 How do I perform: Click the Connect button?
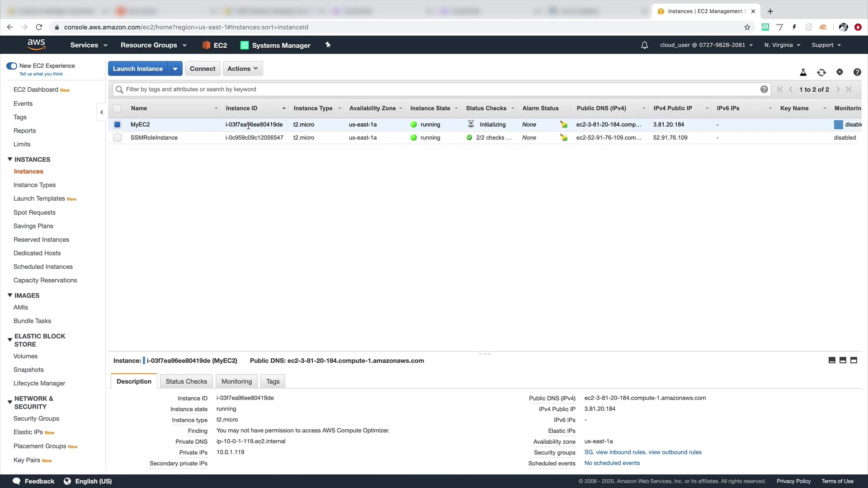[203, 69]
